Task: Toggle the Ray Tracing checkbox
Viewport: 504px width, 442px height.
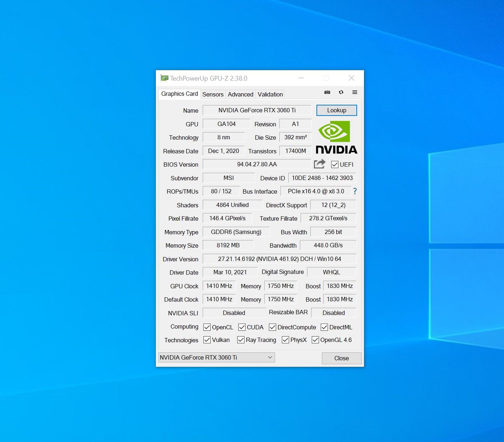Action: point(241,340)
